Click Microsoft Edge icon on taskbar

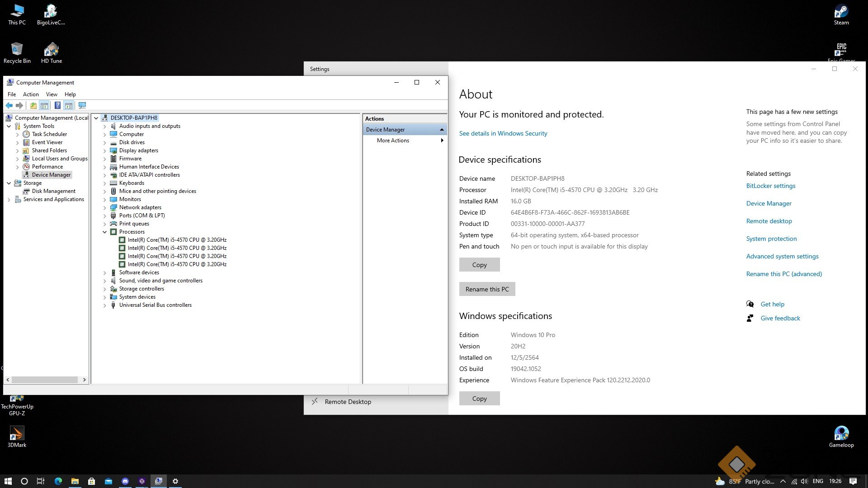click(58, 481)
